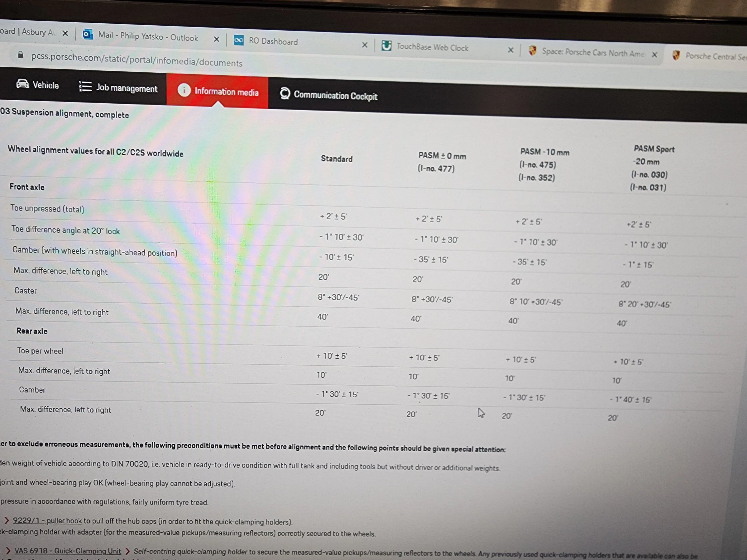
Task: Click the 'PASM ± 0 mm' column header
Action: pos(442,156)
